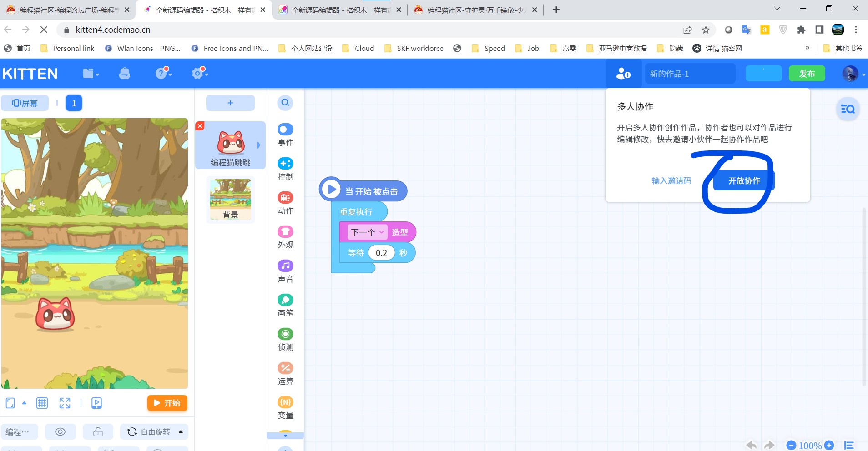This screenshot has width=868, height=451.
Task: Click the 输入邀请码 link
Action: click(671, 180)
